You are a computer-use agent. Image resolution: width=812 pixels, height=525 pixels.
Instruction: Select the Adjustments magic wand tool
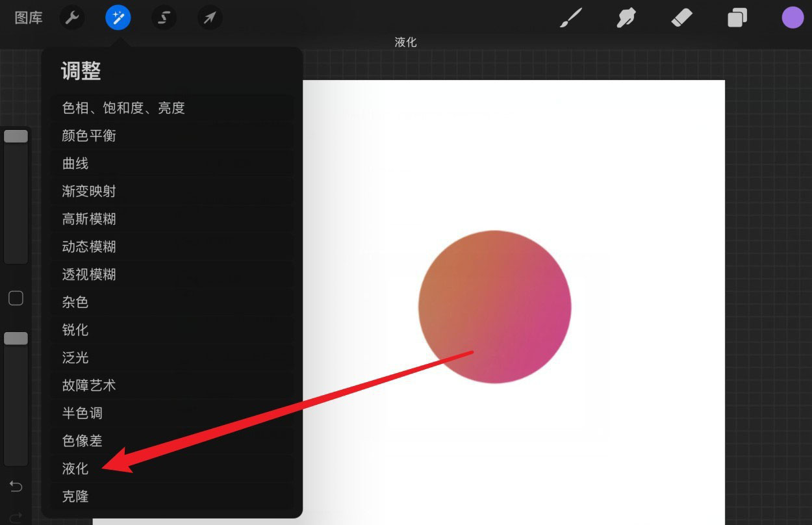pyautogui.click(x=118, y=18)
